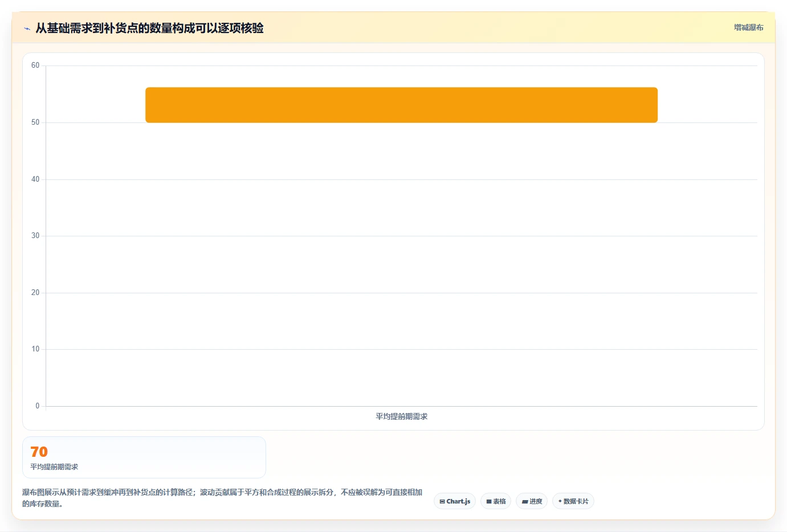Click the small icon inside the Chart.js tag
The height and width of the screenshot is (532, 787).
[x=442, y=502]
